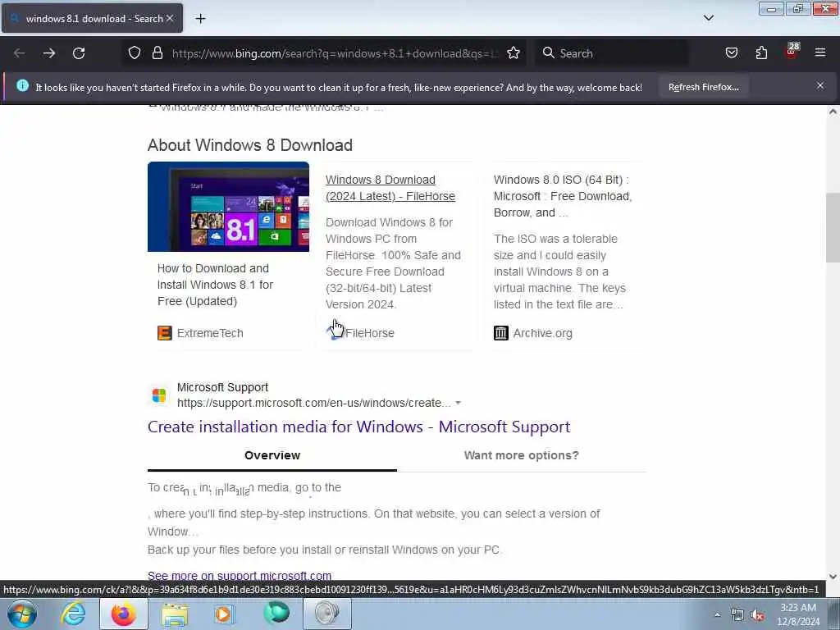This screenshot has width=840, height=630.
Task: Open Windows 8.0 ISO (64 Bit) result
Action: click(x=563, y=196)
